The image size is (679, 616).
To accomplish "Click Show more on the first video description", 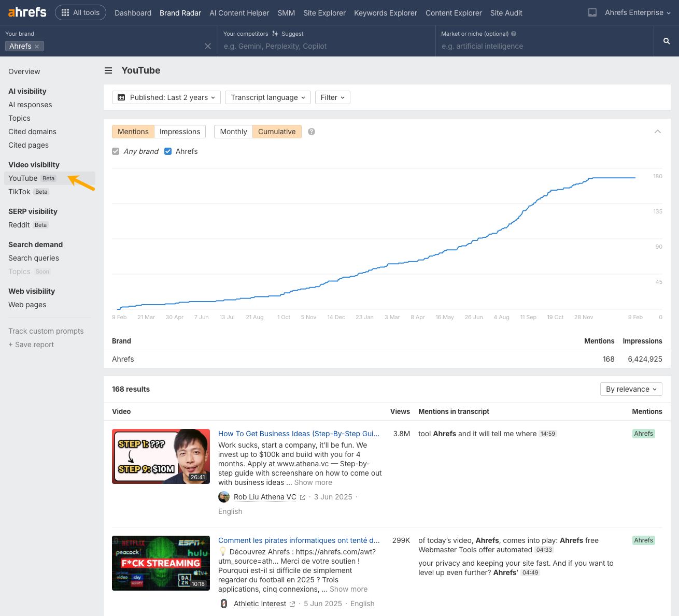I will [313, 482].
